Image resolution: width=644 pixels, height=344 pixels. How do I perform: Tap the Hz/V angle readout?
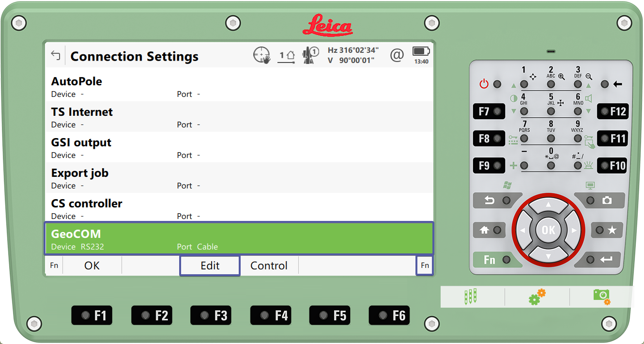[x=353, y=55]
